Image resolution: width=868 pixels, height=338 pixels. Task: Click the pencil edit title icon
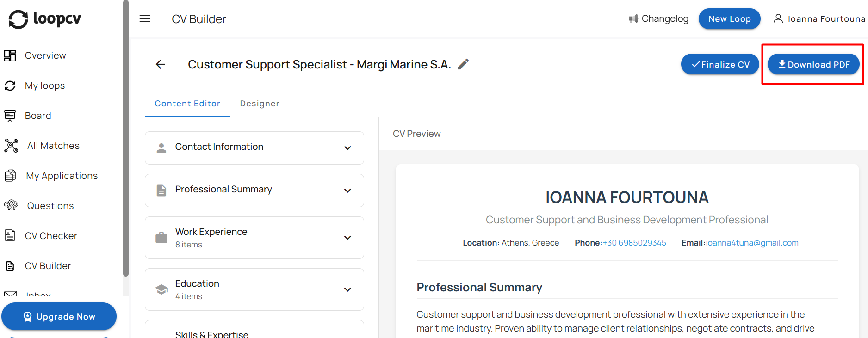coord(463,64)
